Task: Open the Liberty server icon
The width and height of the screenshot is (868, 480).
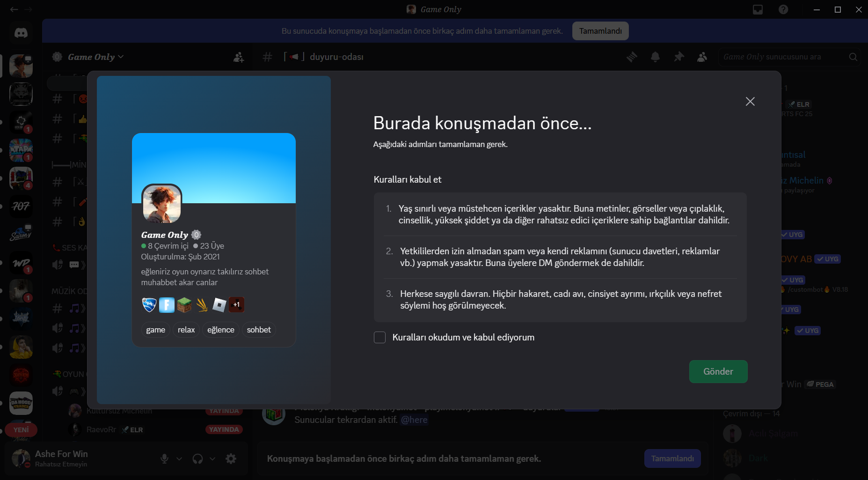Action: tap(21, 319)
